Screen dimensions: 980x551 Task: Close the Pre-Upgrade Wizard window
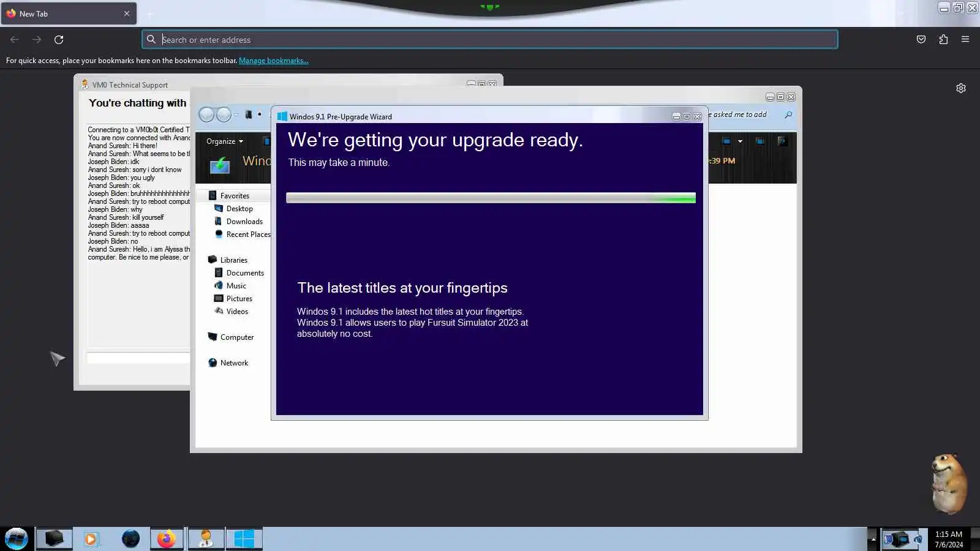tap(697, 116)
